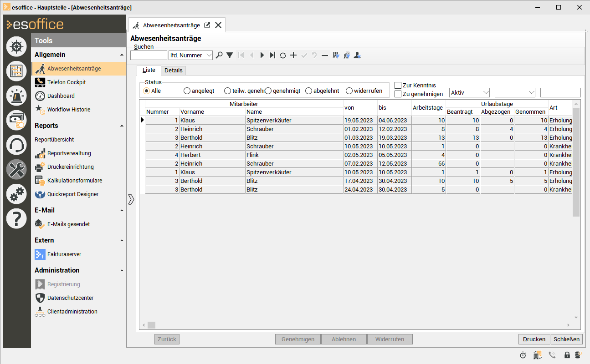This screenshot has width=590, height=364.
Task: Switch to the Details tab
Action: [x=173, y=71]
